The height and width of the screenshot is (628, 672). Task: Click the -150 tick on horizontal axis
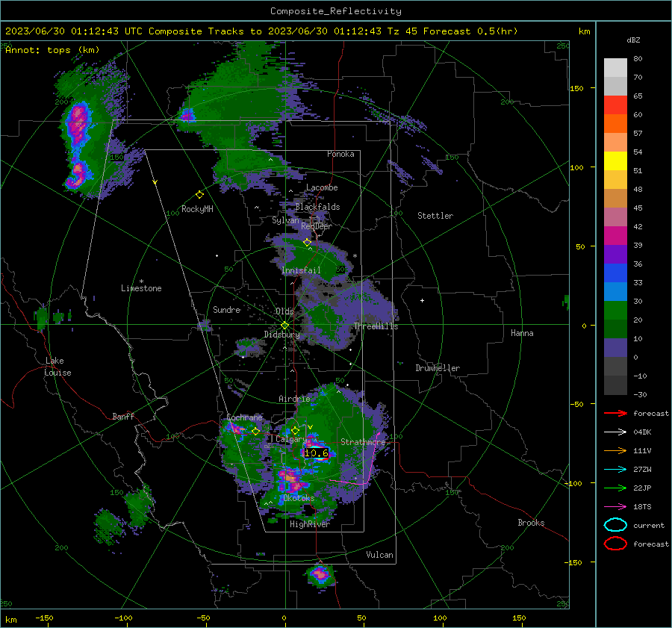(x=44, y=618)
